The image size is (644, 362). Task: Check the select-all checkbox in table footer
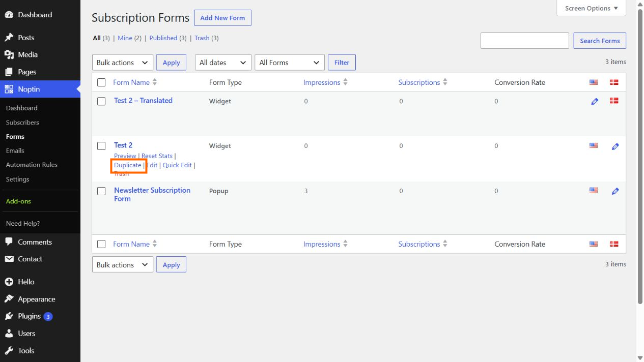click(x=101, y=244)
